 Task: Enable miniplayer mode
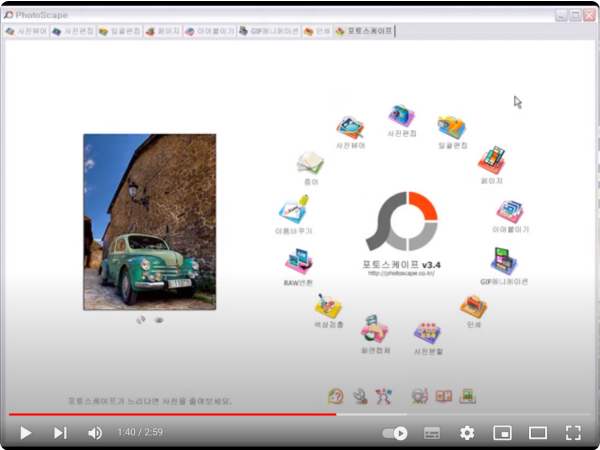502,433
